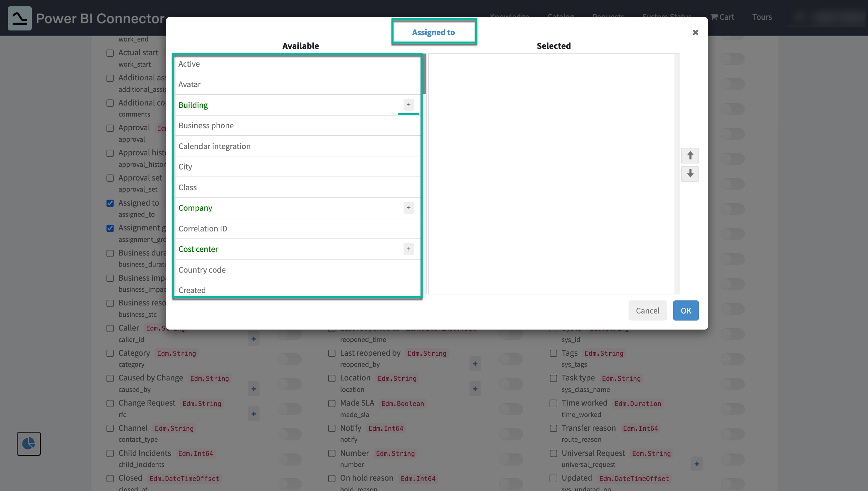Check the Category field checkbox
Screen dimensions: 868x491
[110, 353]
